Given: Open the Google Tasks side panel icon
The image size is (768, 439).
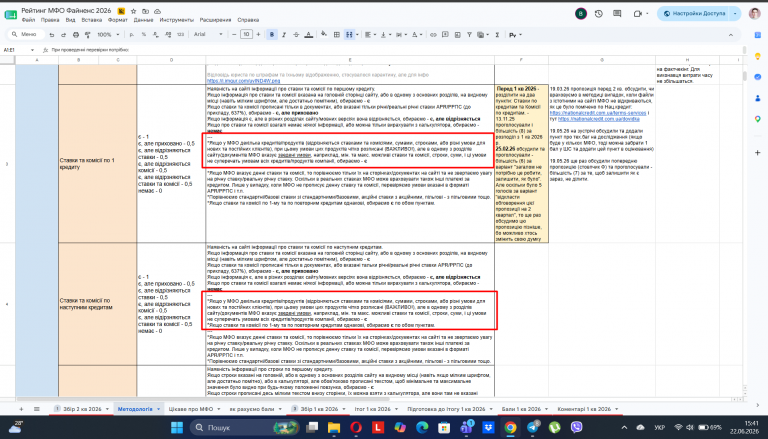Looking at the screenshot, I should [757, 77].
